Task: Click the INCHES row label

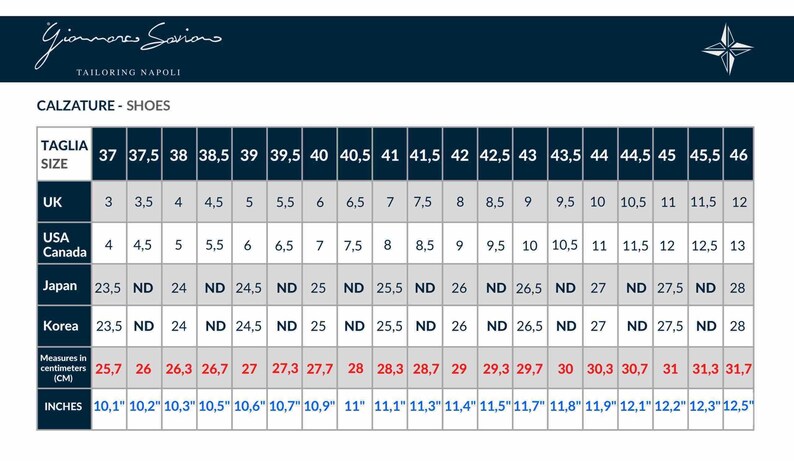Action: click(x=64, y=407)
